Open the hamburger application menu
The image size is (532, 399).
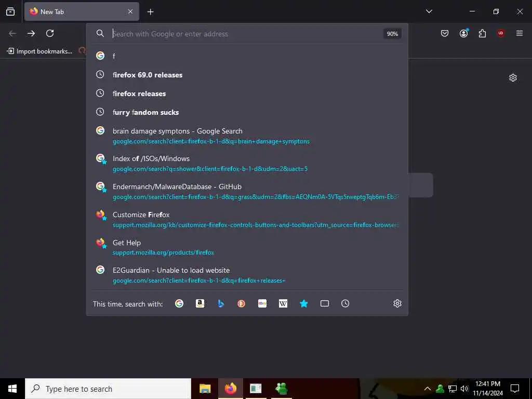point(520,33)
